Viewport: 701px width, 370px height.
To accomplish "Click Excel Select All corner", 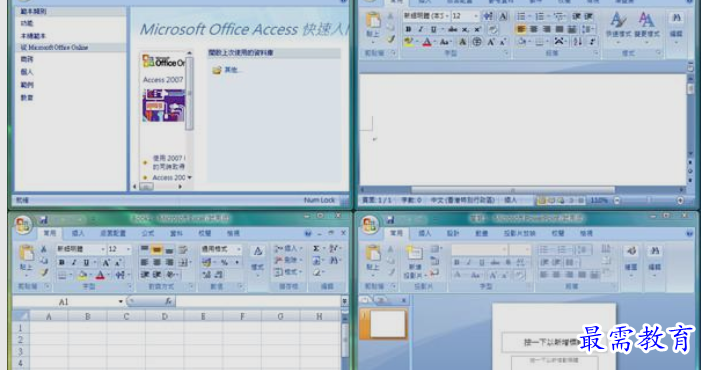I will pos(21,316).
